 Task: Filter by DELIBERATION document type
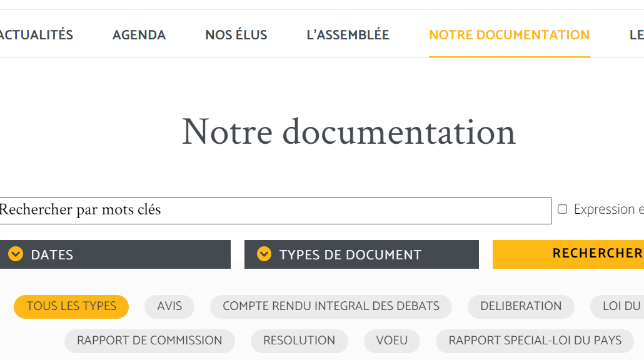pos(521,307)
